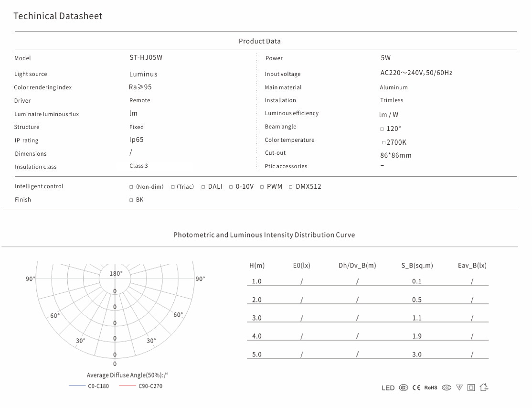Tick the PWM checkbox
This screenshot has height=408, width=532.
[262, 187]
